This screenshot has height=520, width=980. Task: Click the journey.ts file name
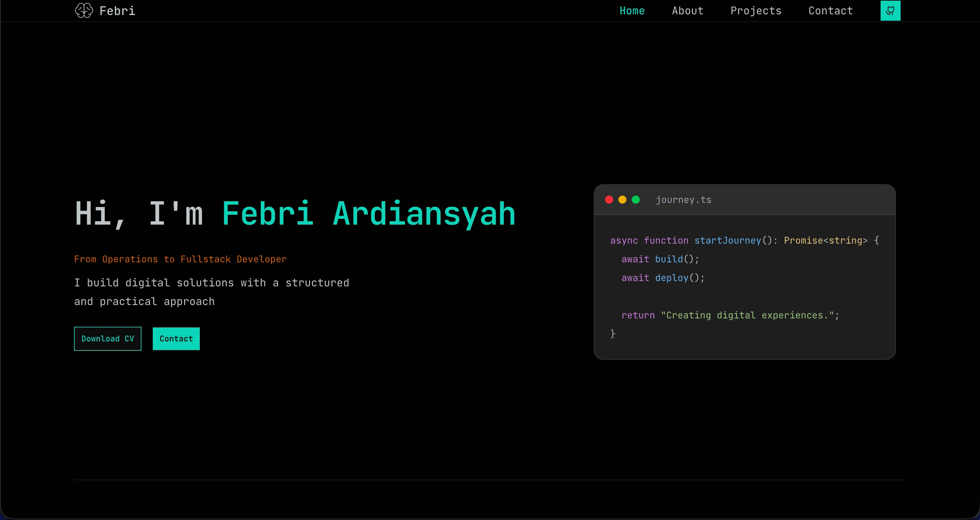tap(683, 200)
